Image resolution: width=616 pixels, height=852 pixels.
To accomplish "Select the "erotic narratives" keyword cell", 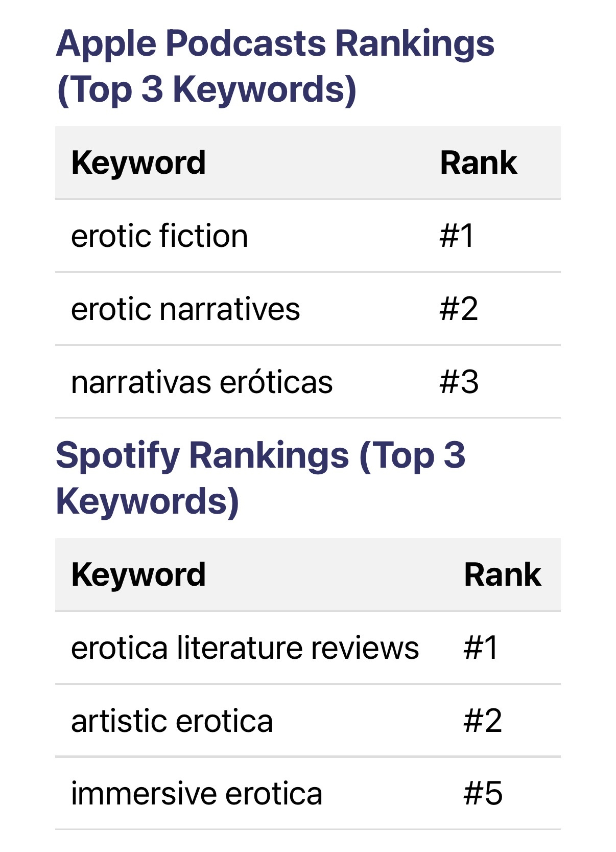I will (x=185, y=309).
